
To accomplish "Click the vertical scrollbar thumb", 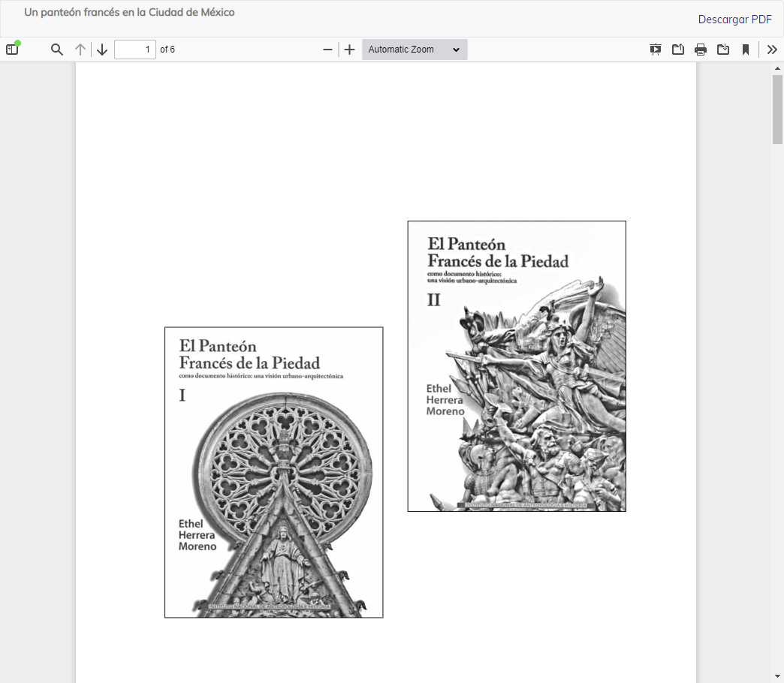I will pyautogui.click(x=777, y=110).
